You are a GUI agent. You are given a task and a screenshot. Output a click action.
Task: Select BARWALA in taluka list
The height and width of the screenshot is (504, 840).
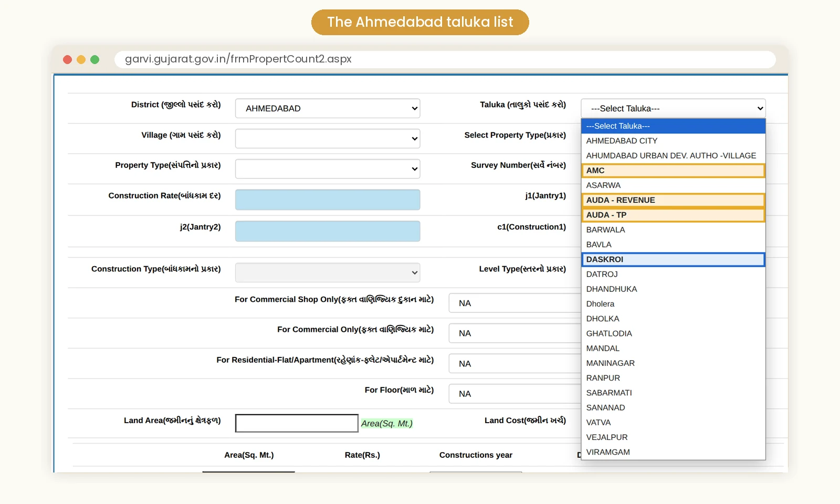pos(673,230)
